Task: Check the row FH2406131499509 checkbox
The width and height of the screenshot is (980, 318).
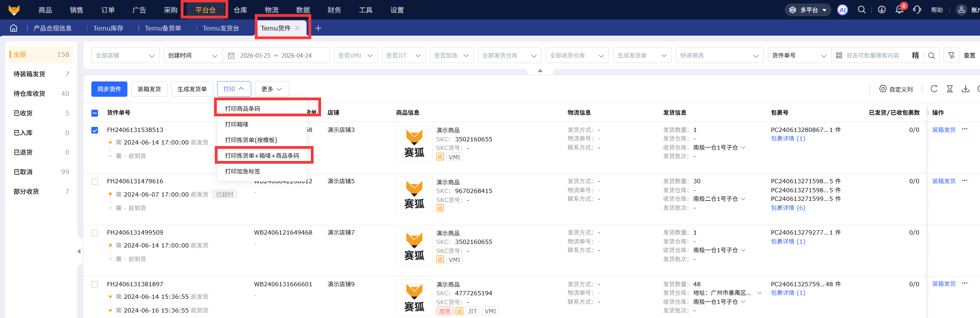Action: pyautogui.click(x=94, y=233)
